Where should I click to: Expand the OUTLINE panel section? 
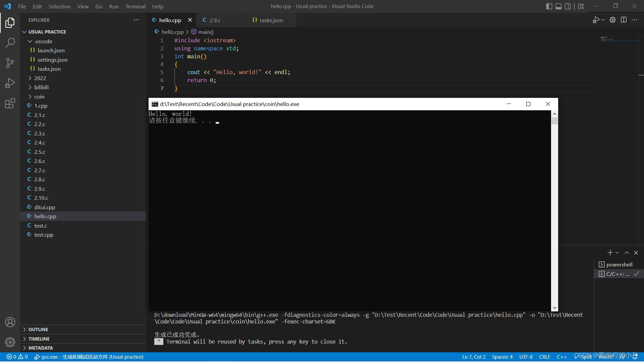24,329
